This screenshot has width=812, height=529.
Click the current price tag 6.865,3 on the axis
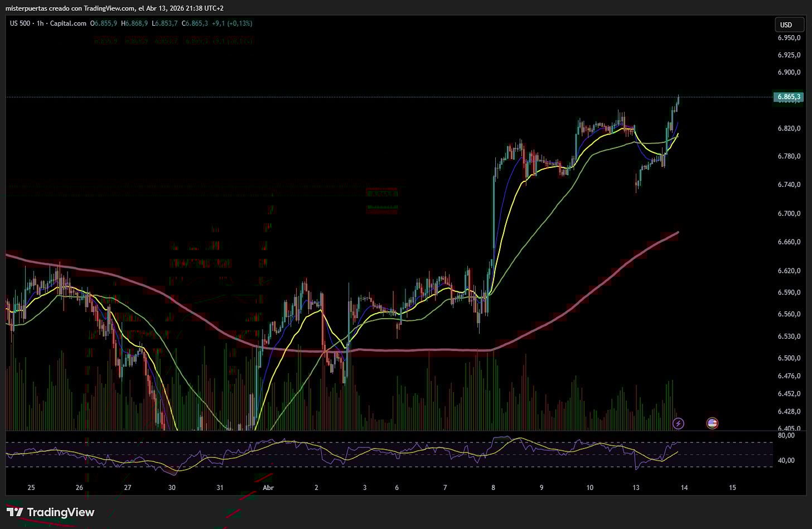789,97
